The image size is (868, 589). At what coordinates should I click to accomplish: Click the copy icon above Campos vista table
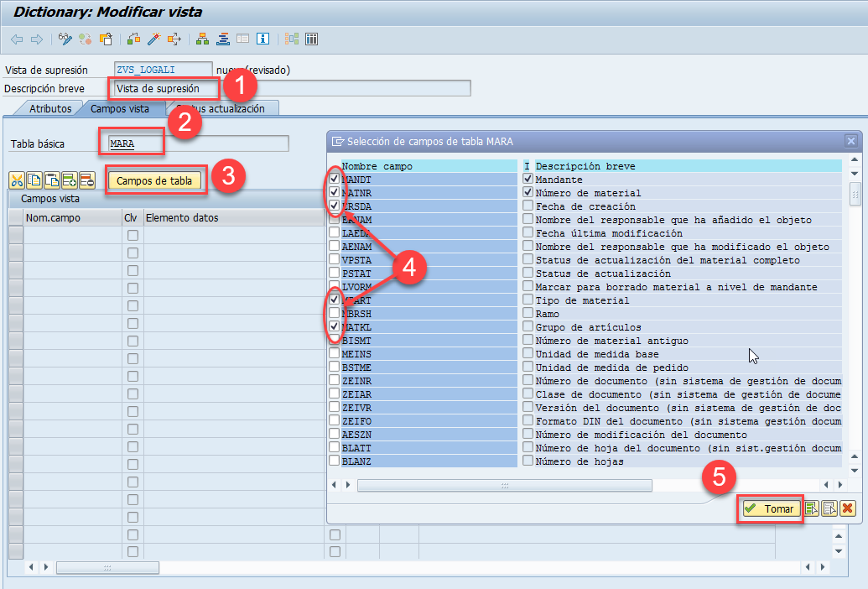(x=34, y=180)
